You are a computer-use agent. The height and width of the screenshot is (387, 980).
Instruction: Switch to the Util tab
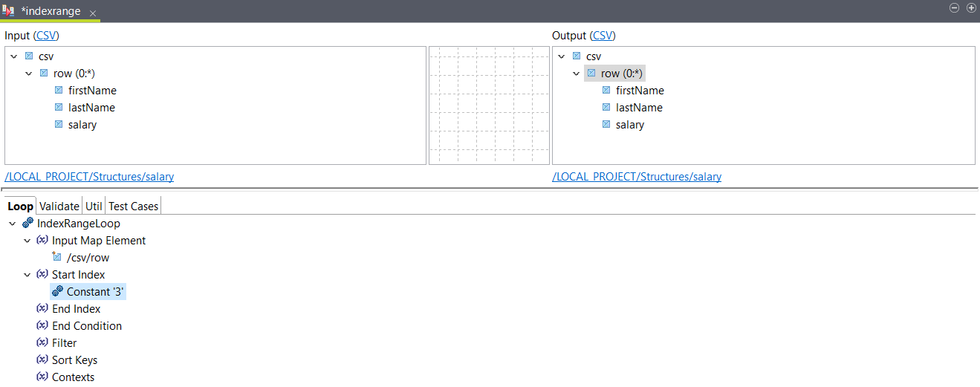tap(94, 206)
